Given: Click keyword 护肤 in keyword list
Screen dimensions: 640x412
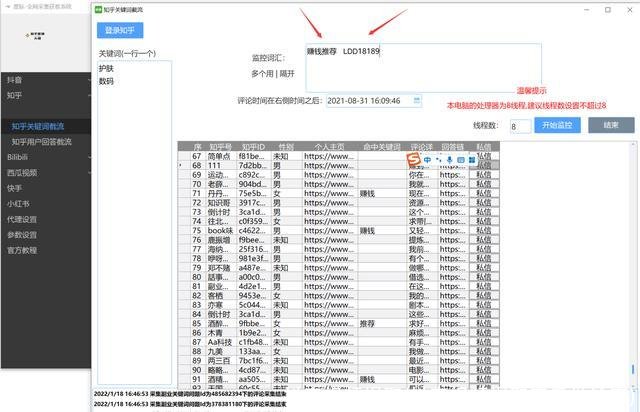Looking at the screenshot, I should coord(106,69).
